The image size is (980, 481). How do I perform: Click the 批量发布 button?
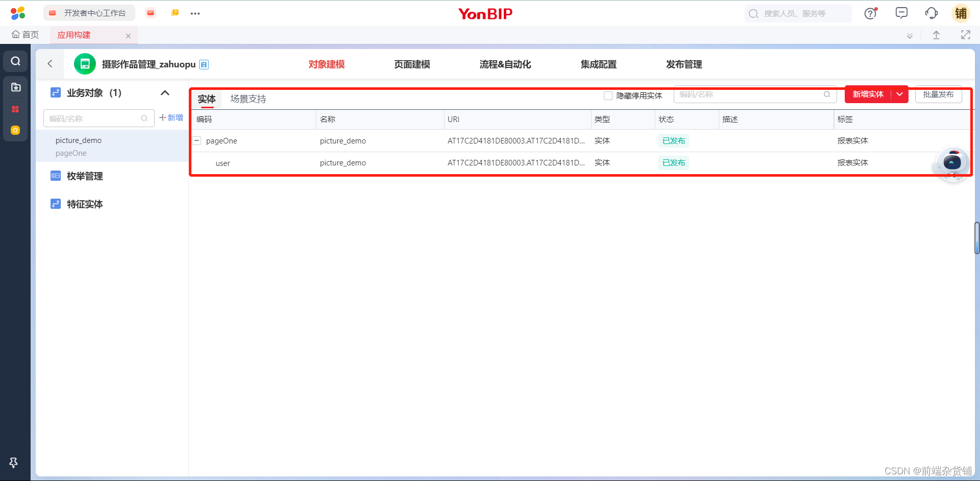click(x=938, y=94)
